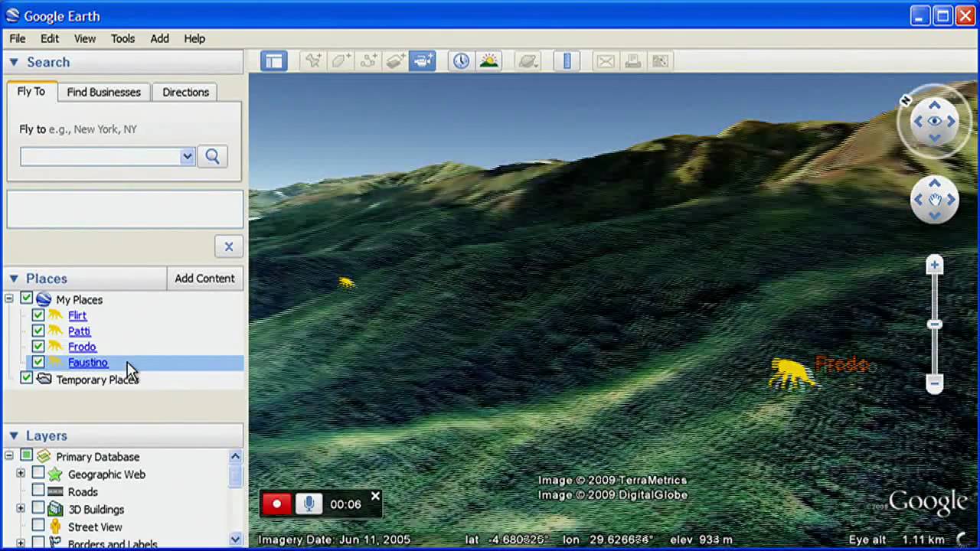Show the ruler tool
The height and width of the screenshot is (551, 980).
pos(567,61)
